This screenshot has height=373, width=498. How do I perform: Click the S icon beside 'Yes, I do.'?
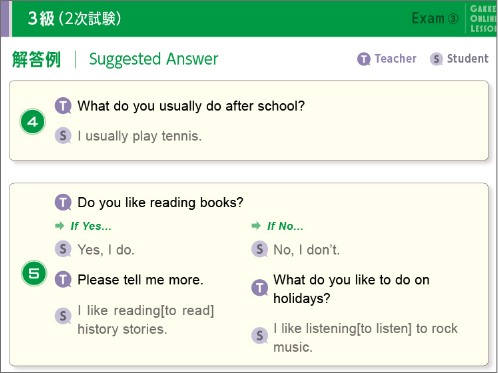(63, 249)
